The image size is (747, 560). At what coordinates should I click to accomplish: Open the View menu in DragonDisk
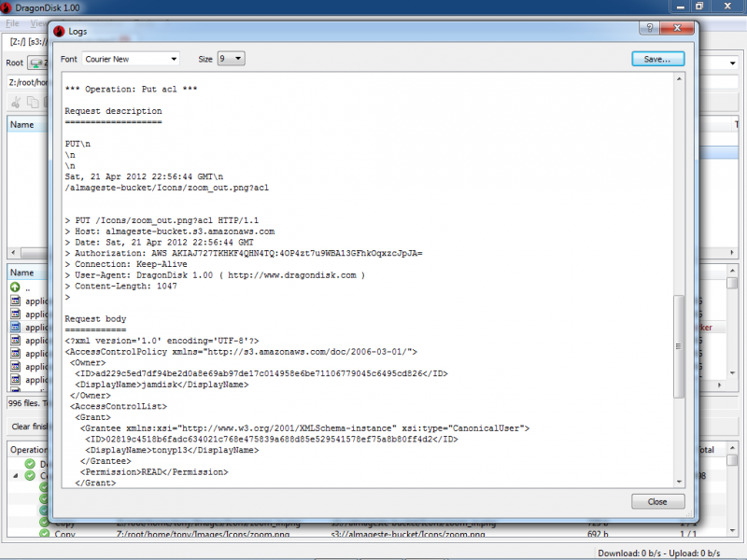point(38,22)
